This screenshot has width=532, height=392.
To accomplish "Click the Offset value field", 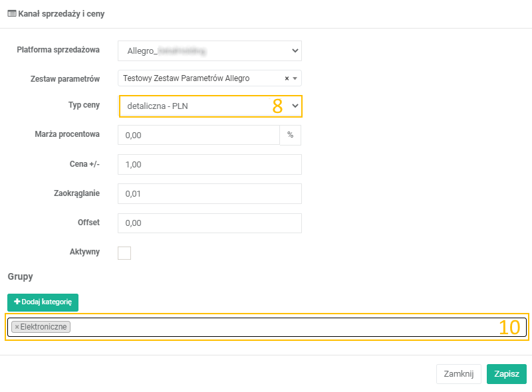I will [209, 223].
